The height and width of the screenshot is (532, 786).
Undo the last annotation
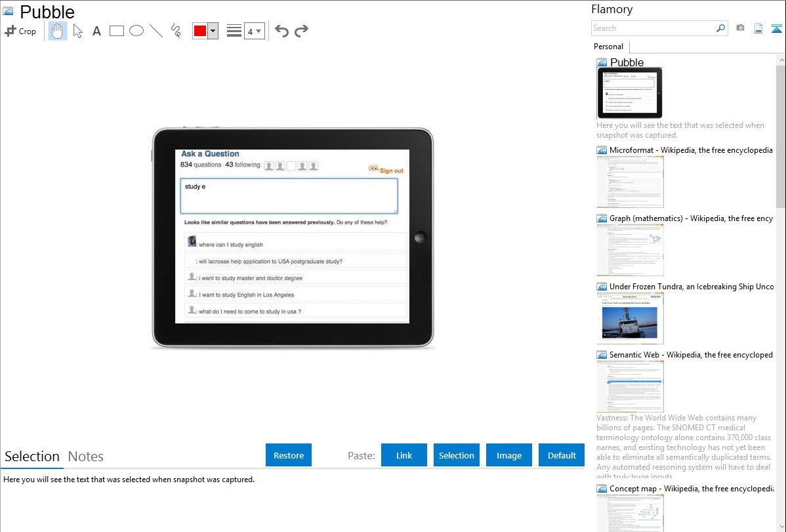point(281,31)
